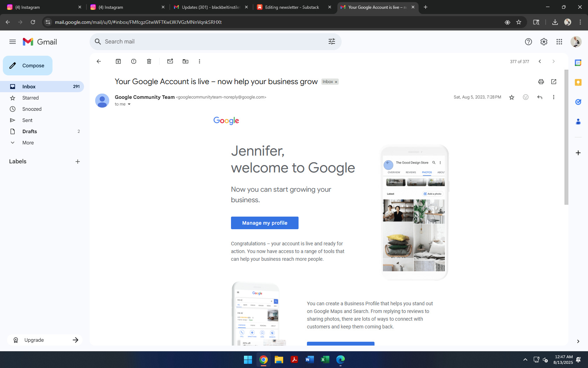Open Windows Start menu
The height and width of the screenshot is (368, 588).
[x=248, y=360]
